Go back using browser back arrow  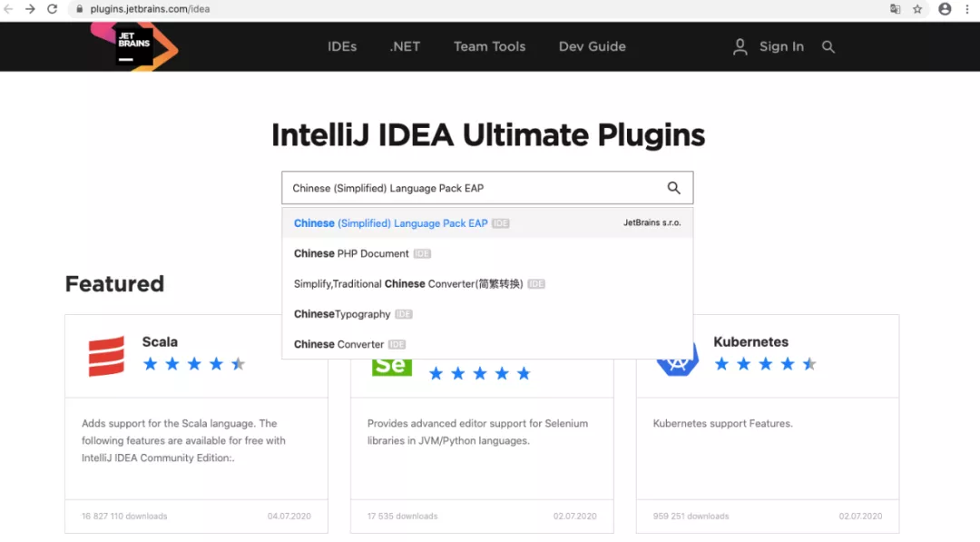click(9, 9)
